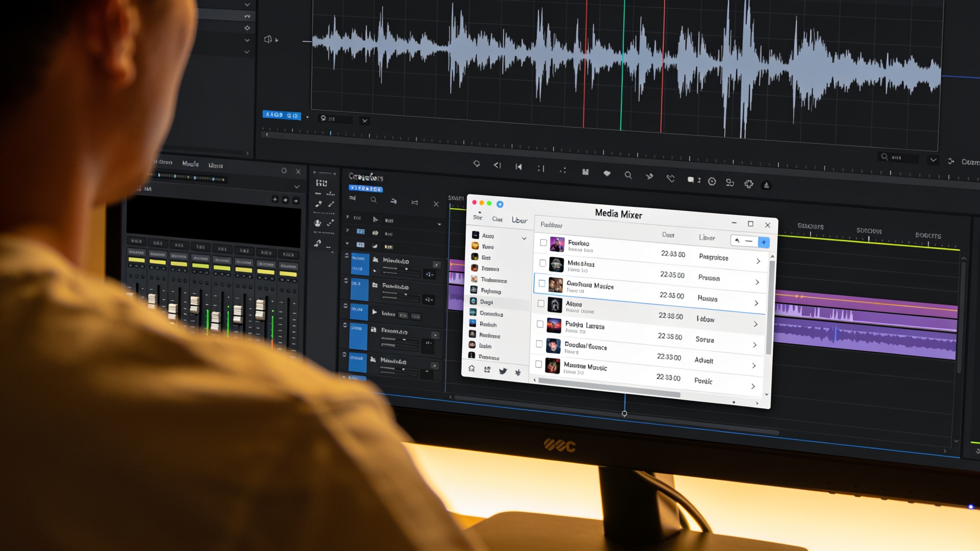Click the magnifier icon in the transport toolbar
The height and width of the screenshot is (551, 980).
[628, 175]
